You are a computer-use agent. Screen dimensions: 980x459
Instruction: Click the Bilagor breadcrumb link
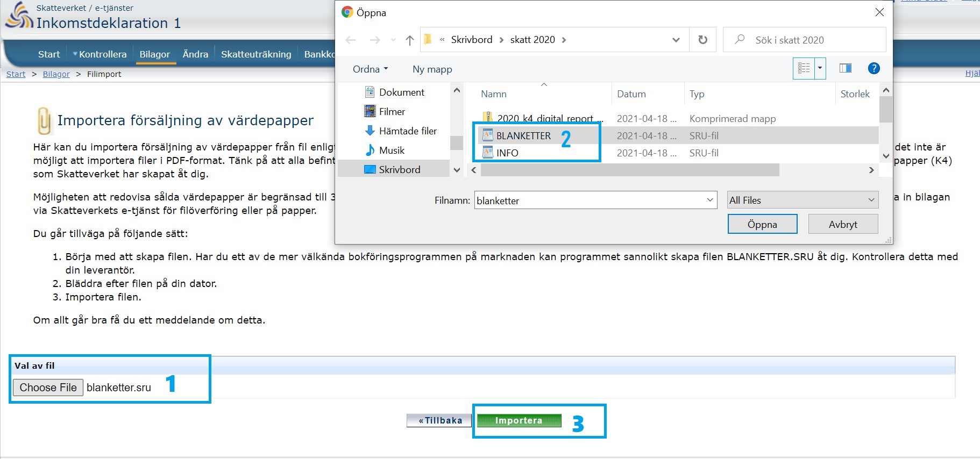point(56,74)
